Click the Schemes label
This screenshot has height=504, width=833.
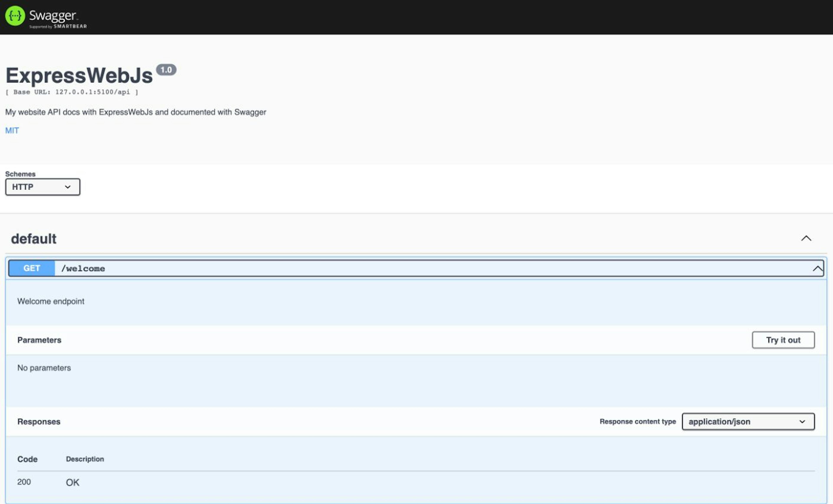tap(20, 174)
